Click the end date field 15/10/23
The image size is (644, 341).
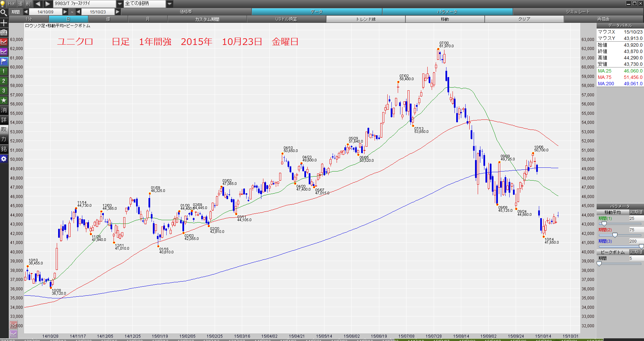pyautogui.click(x=98, y=12)
